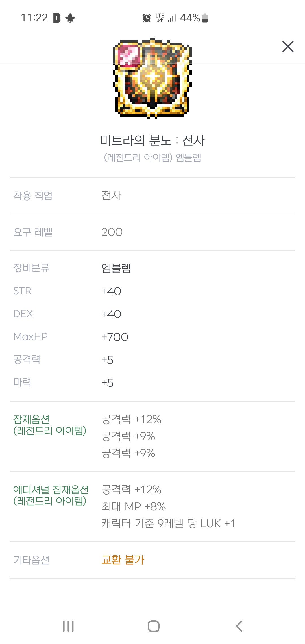
Task: Open the recent apps button
Action: pyautogui.click(x=68, y=626)
